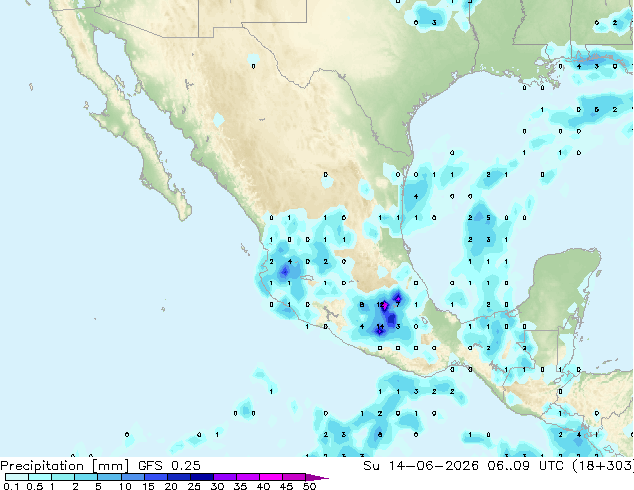Click the legend label '0.5'
634x490 pixels.
35,486
